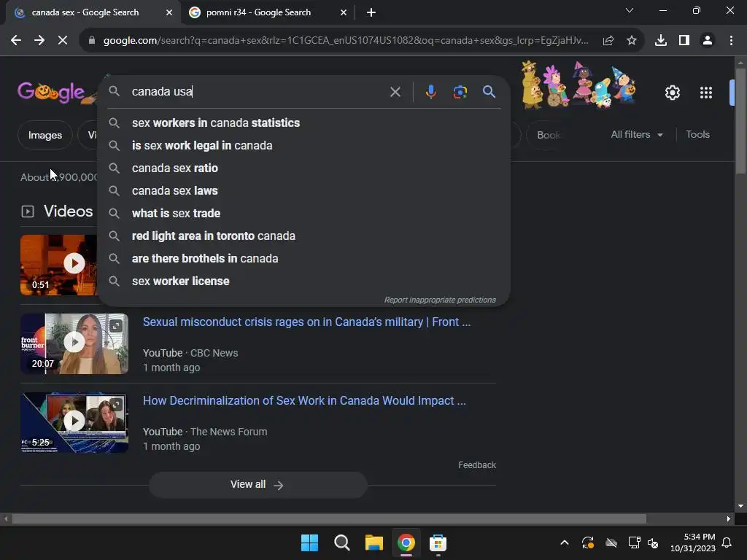This screenshot has width=747, height=560.
Task: Open Windows Start menu
Action: [x=309, y=542]
